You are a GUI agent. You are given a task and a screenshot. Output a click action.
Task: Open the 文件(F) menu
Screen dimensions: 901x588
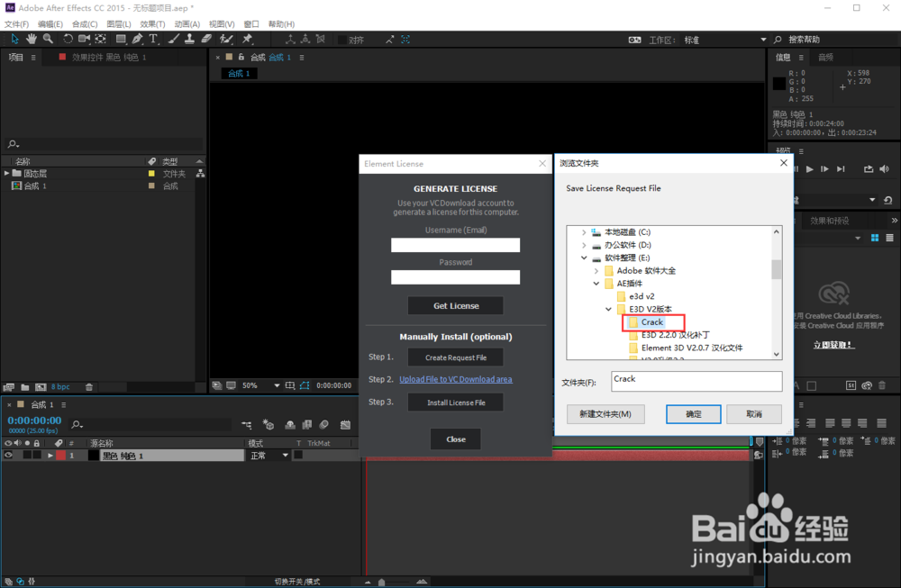[x=16, y=24]
